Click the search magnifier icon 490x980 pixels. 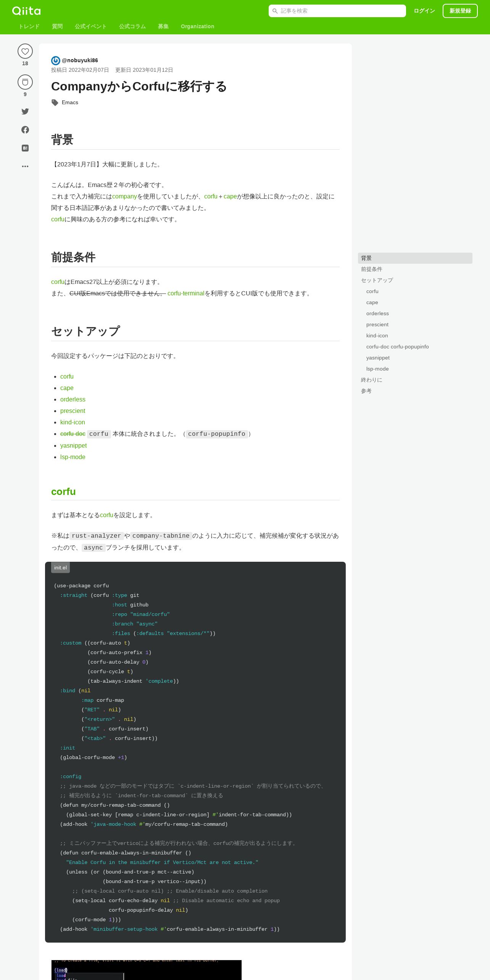coord(275,11)
